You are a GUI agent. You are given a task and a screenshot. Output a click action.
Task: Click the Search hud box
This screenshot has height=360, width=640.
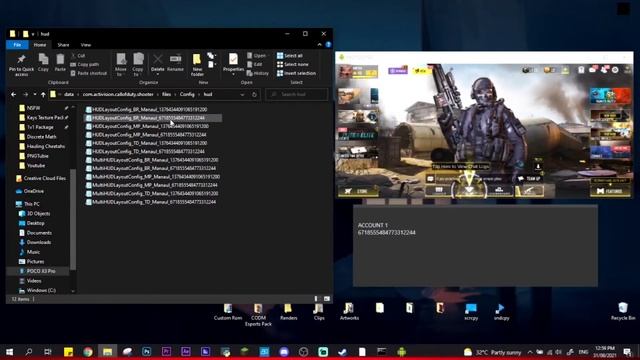(x=297, y=94)
